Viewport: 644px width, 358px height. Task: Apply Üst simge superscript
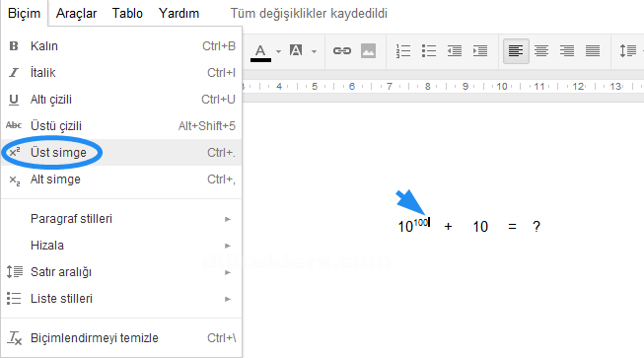[x=121, y=152]
